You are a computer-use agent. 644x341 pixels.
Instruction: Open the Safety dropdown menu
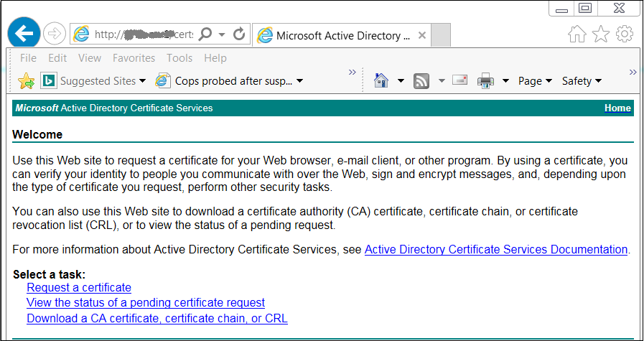pyautogui.click(x=582, y=81)
